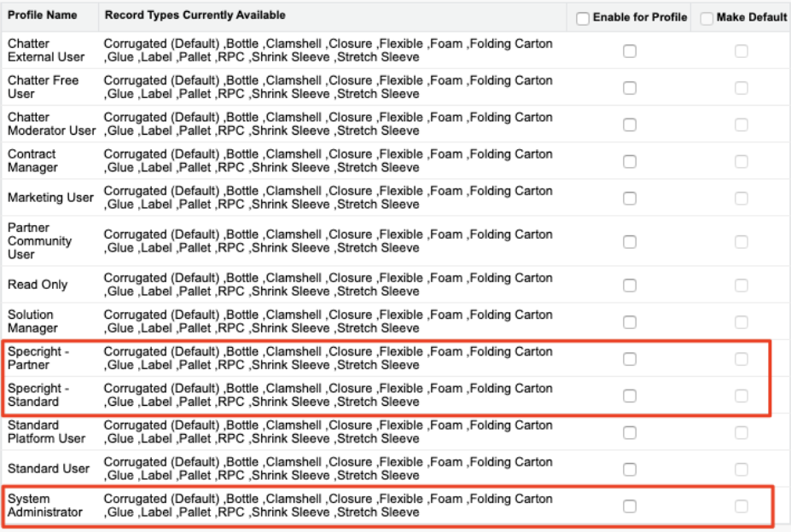Enable record type for Solution Manager
Image resolution: width=791 pixels, height=532 pixels.
coord(629,321)
